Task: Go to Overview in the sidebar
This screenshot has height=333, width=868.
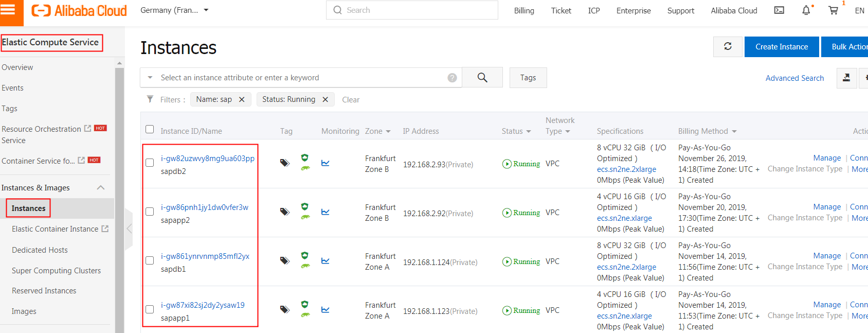Action: [x=17, y=67]
